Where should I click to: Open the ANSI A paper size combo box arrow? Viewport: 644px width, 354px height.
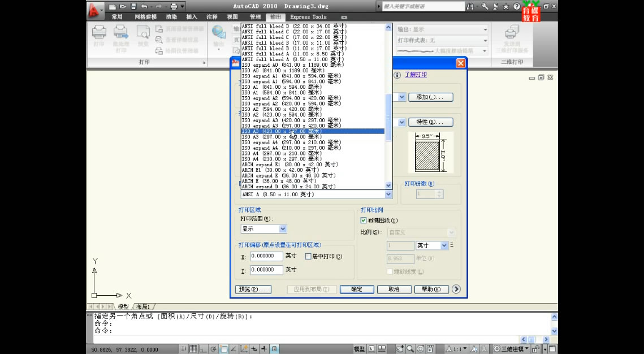(388, 195)
